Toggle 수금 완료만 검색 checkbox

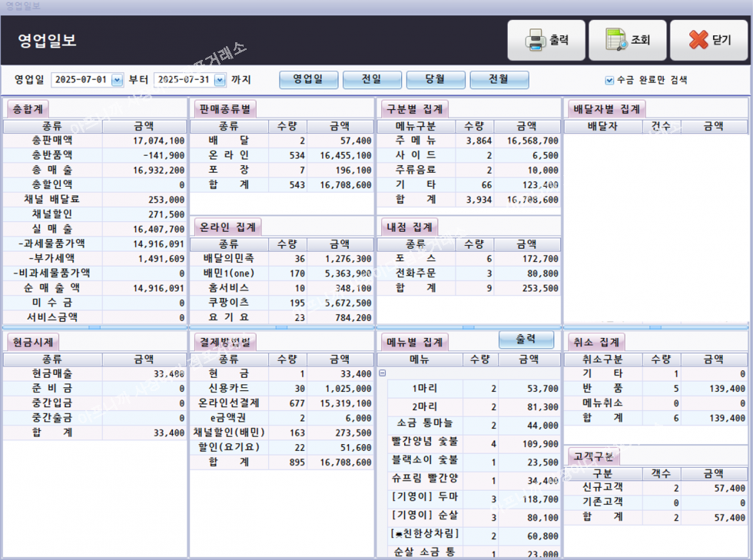(x=609, y=80)
